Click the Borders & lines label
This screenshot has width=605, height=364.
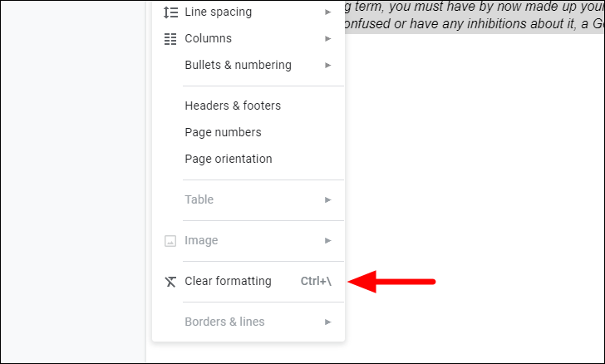pos(224,322)
